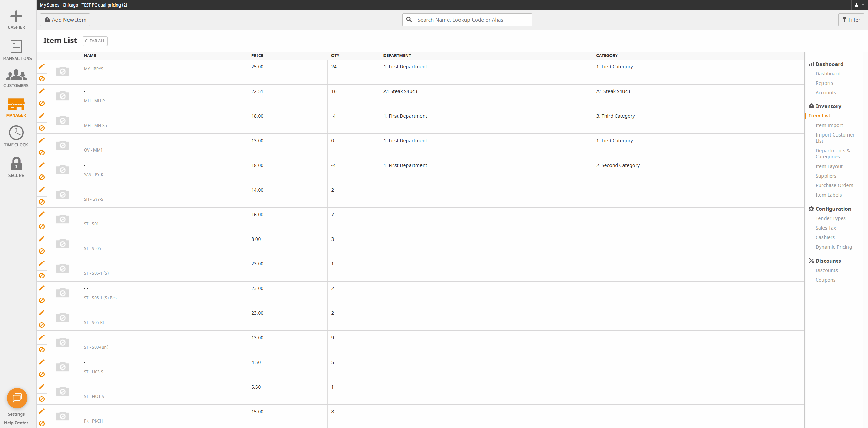
Task: Open the Purchase Orders page
Action: click(x=834, y=185)
